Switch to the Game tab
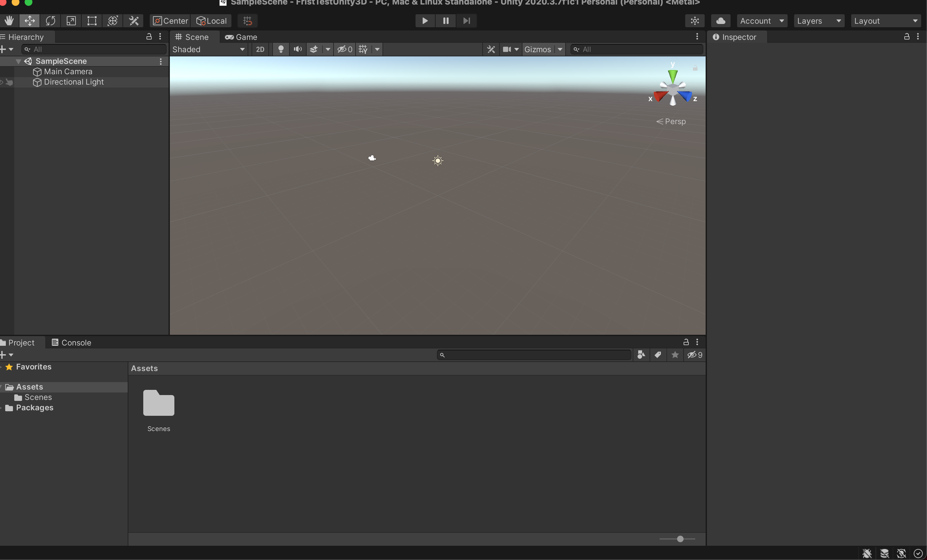927x560 pixels. [241, 37]
